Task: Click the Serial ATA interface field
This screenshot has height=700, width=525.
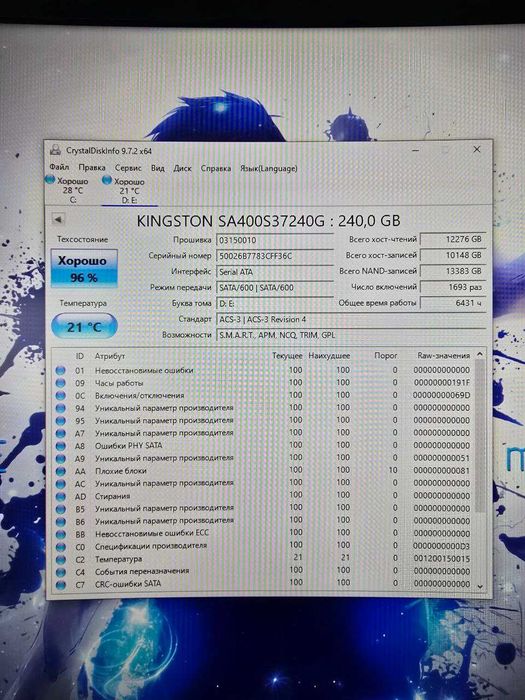Action: 275,272
